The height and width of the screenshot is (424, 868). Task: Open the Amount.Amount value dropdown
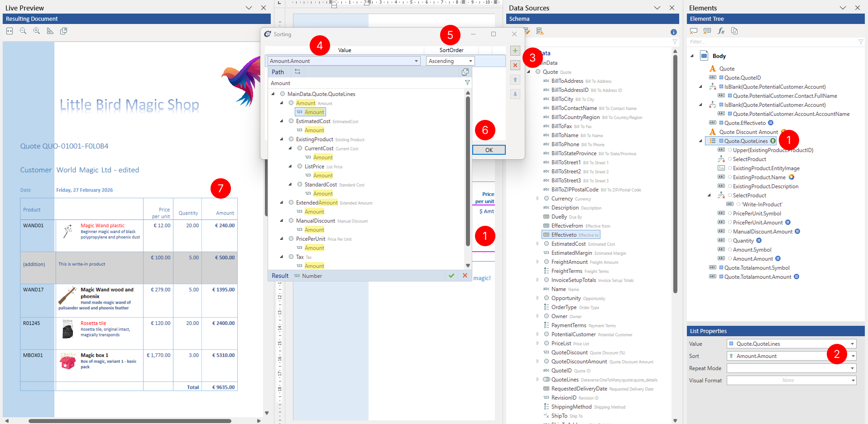pos(416,61)
